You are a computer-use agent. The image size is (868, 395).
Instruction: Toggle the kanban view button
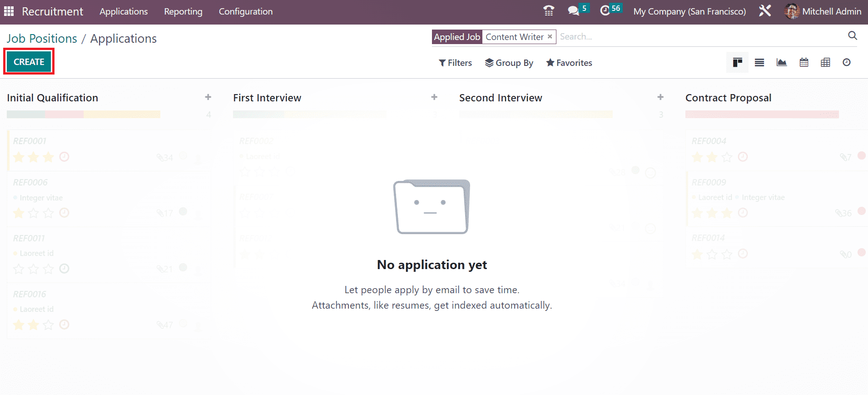click(x=737, y=63)
